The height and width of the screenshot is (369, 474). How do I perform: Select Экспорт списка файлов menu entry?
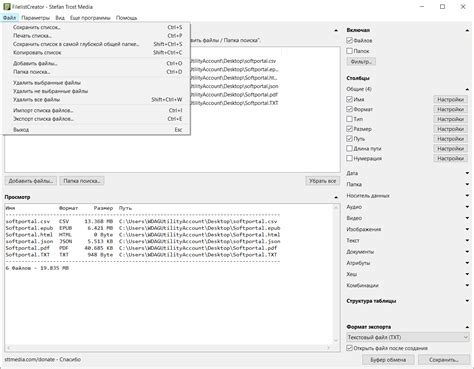pyautogui.click(x=97, y=119)
